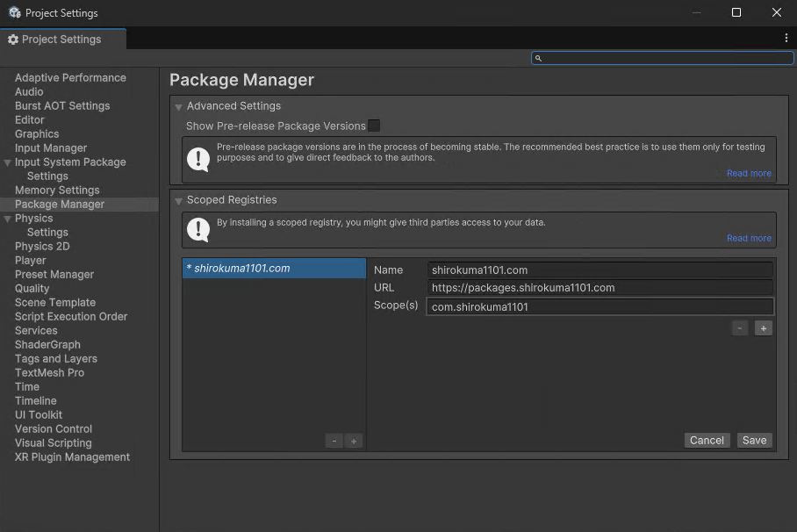Viewport: 797px width, 532px height.
Task: Open the Player settings category
Action: [x=31, y=261]
